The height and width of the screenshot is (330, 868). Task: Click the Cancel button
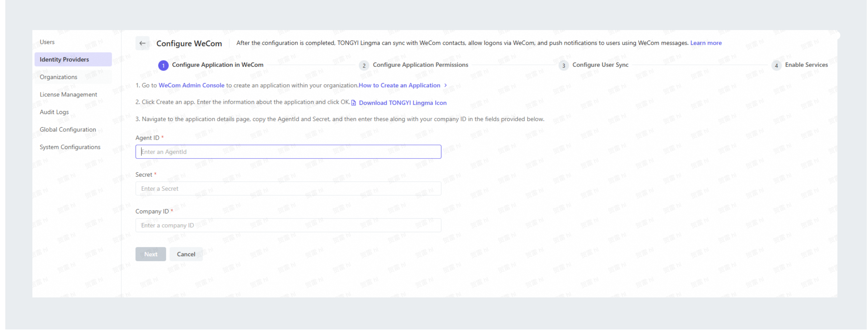(186, 254)
